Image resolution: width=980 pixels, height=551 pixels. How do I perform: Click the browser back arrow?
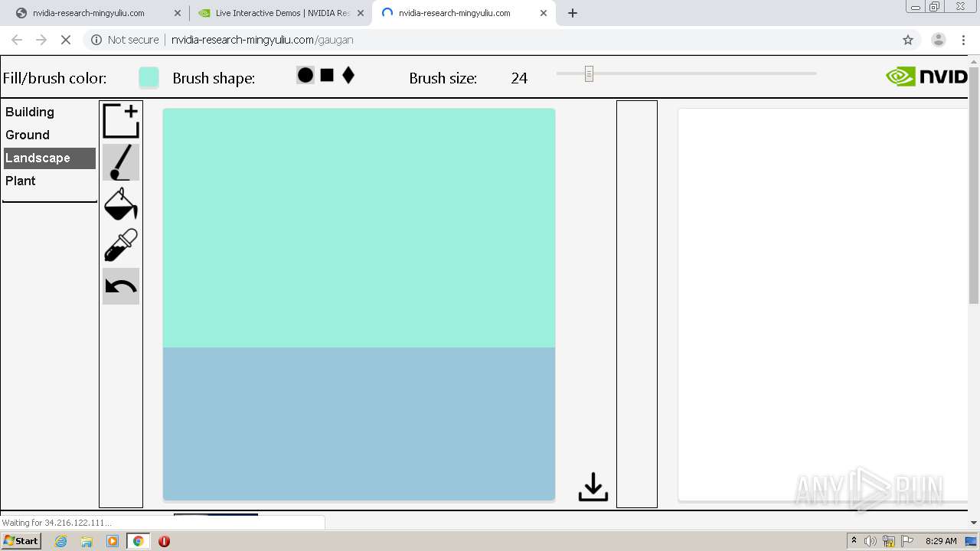(x=17, y=40)
